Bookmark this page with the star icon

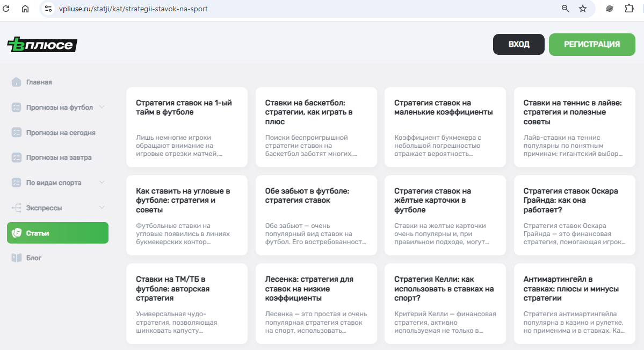pos(583,9)
